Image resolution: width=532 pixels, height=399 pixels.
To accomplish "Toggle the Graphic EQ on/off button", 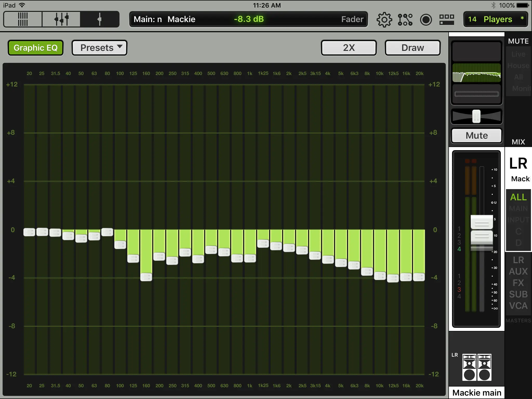I will [x=36, y=48].
